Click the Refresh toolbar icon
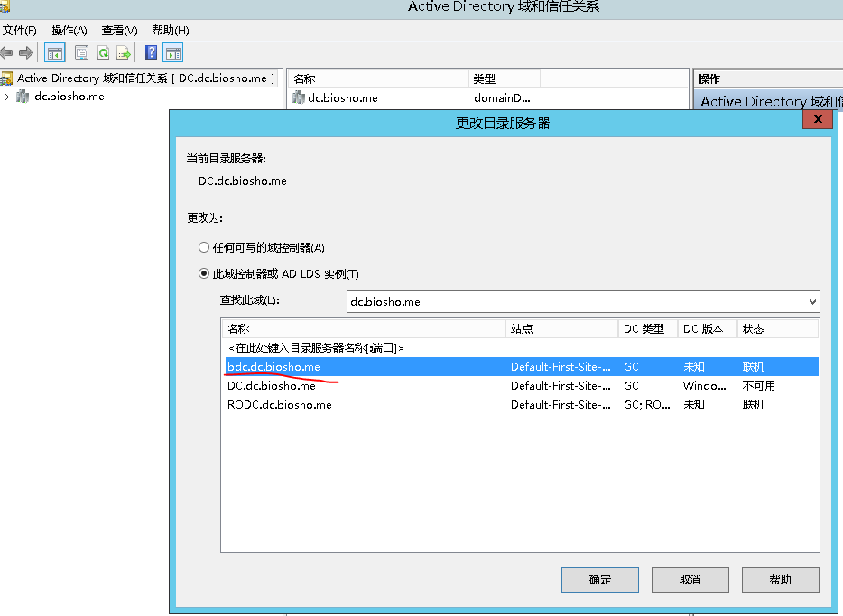 pyautogui.click(x=103, y=52)
